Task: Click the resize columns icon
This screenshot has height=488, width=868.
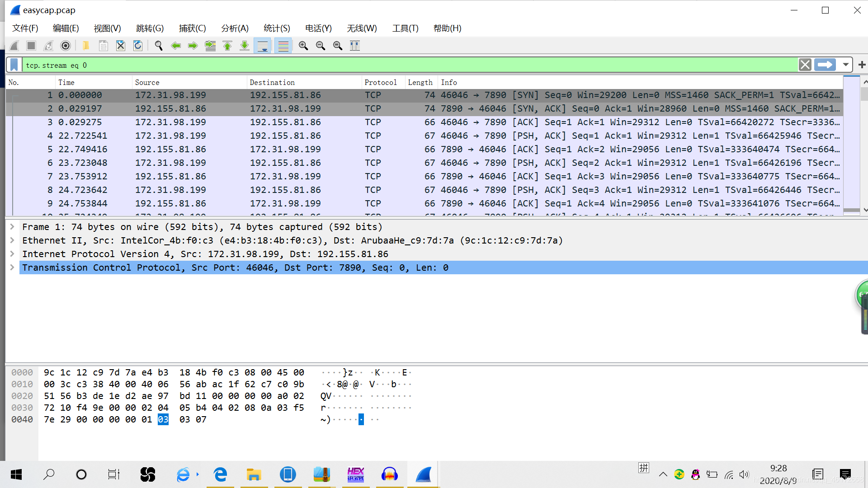Action: 355,46
